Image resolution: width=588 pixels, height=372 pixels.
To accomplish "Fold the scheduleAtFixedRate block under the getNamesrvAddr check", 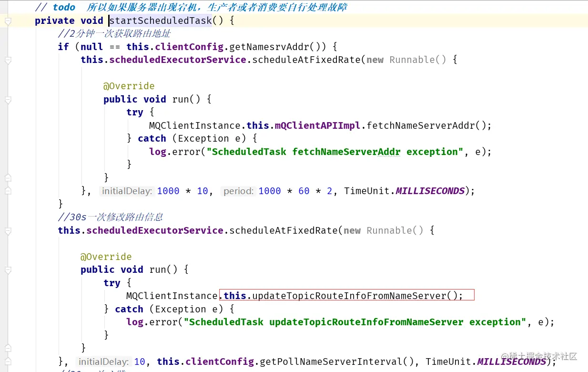I will [8, 60].
